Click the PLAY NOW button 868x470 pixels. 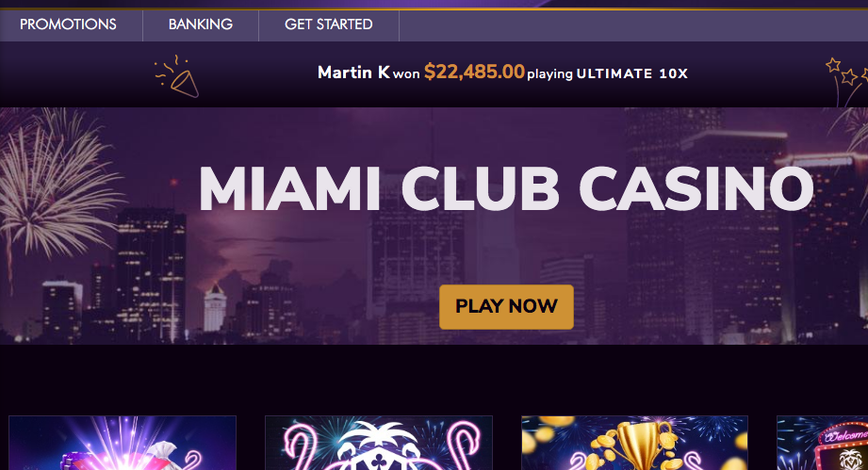(506, 307)
